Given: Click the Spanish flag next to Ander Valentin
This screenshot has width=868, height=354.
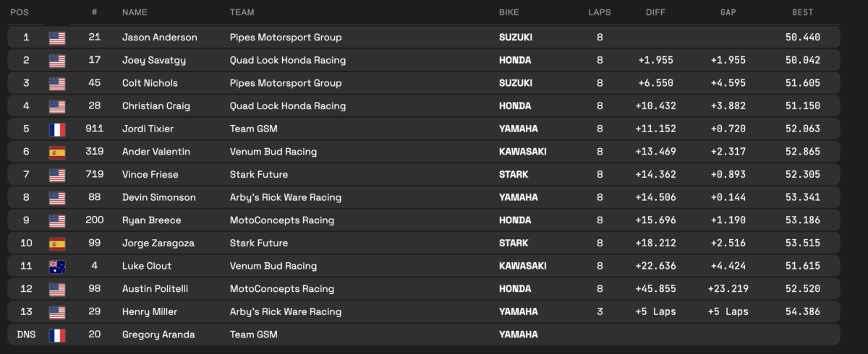Looking at the screenshot, I should [57, 152].
